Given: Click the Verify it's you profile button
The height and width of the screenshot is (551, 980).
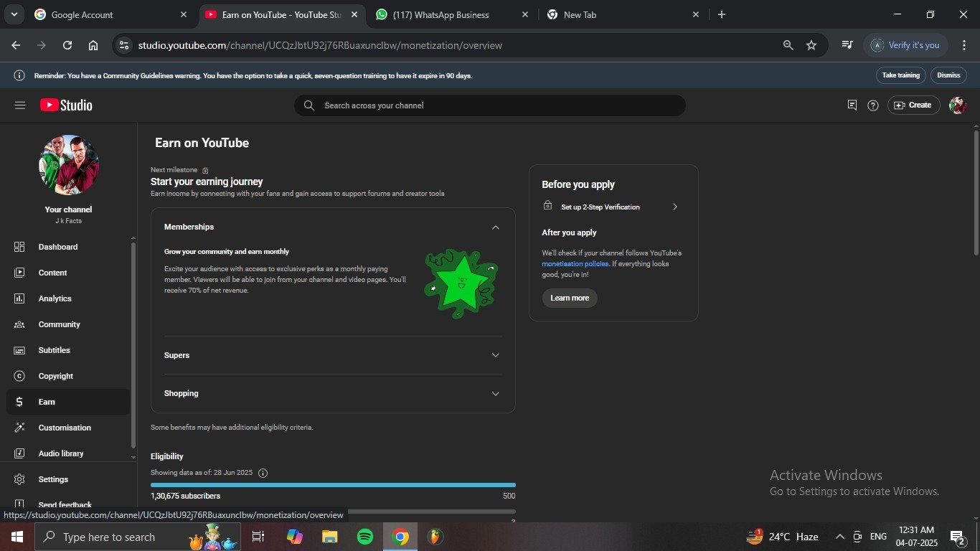Looking at the screenshot, I should click(906, 45).
